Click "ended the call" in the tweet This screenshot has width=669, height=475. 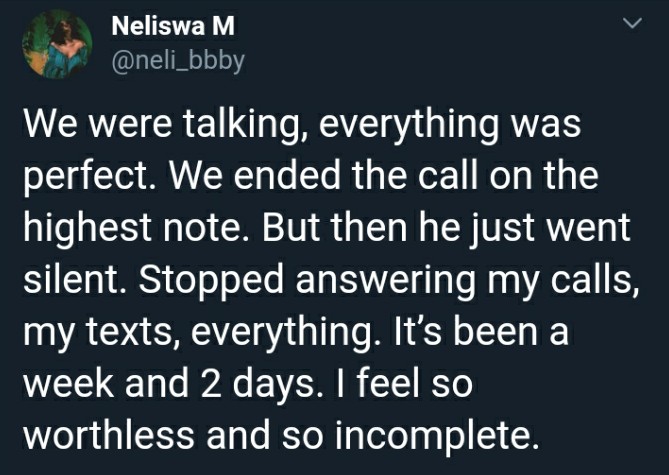pyautogui.click(x=354, y=176)
